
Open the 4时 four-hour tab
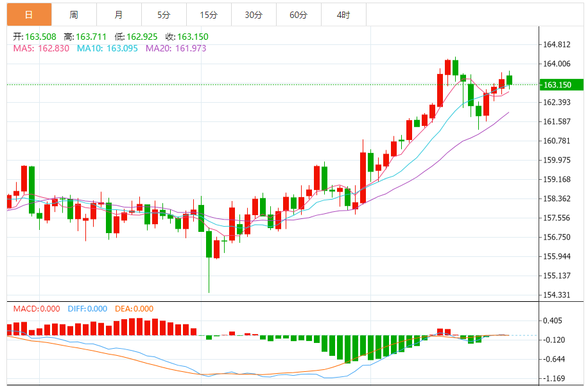(344, 15)
